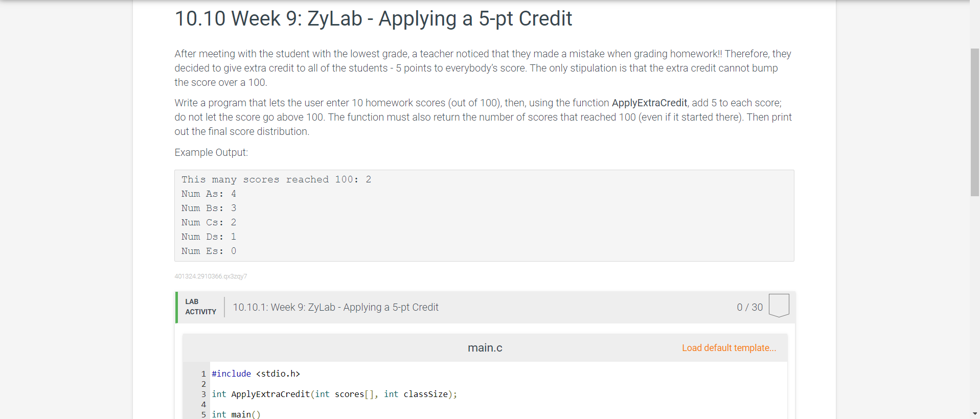Click the LAB ACTIVITY green-edged badge

click(200, 307)
